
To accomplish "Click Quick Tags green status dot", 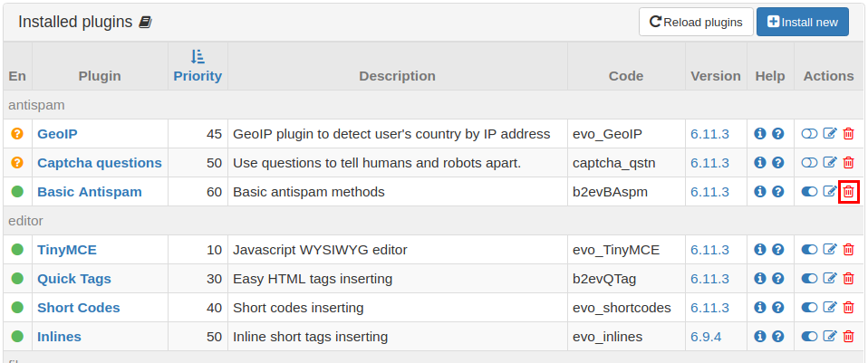I will [x=17, y=278].
